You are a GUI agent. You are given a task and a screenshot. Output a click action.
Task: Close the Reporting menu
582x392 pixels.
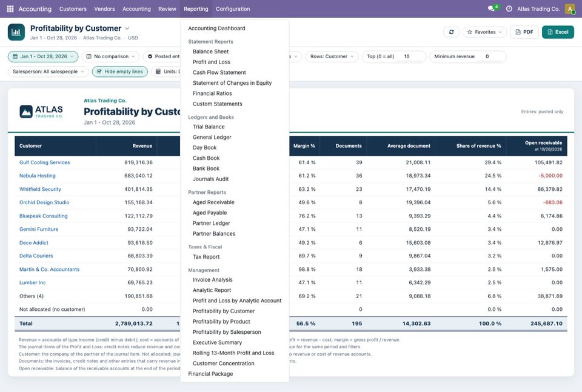pos(196,9)
